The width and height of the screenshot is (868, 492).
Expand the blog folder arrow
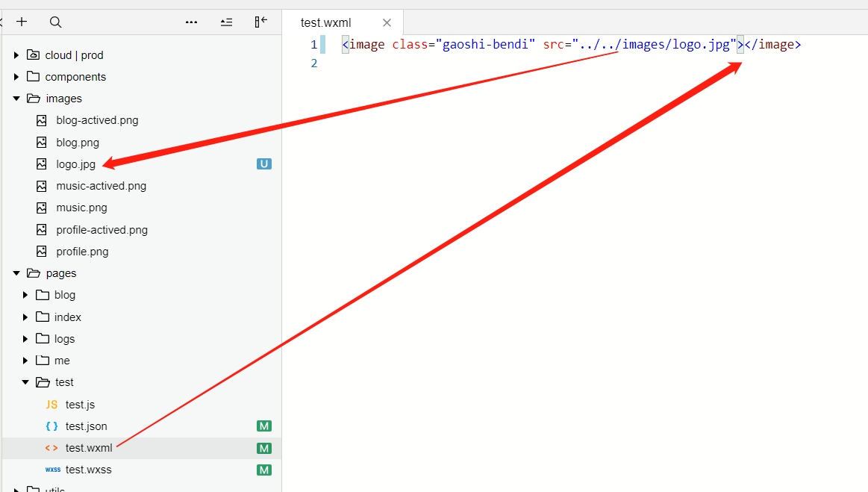tap(25, 295)
